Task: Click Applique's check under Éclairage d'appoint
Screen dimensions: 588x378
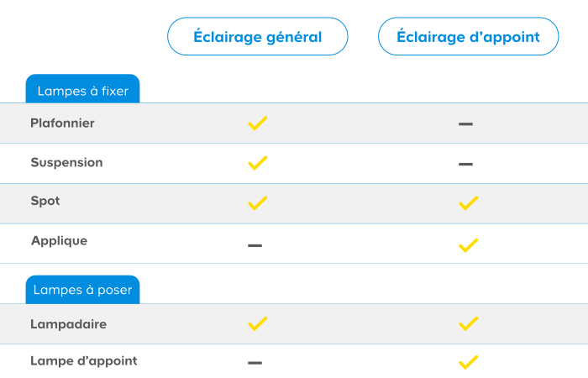Action: point(469,245)
